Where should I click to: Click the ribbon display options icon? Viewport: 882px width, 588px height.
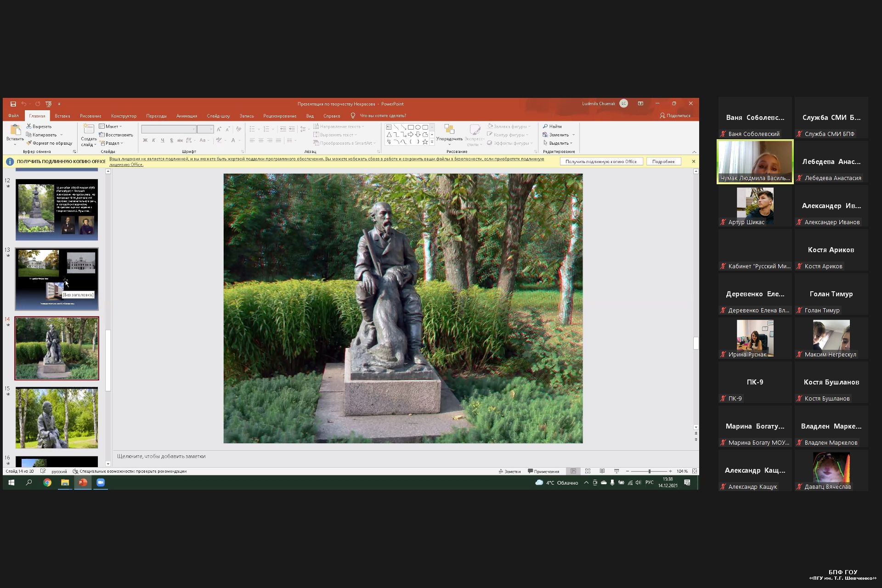click(x=640, y=104)
